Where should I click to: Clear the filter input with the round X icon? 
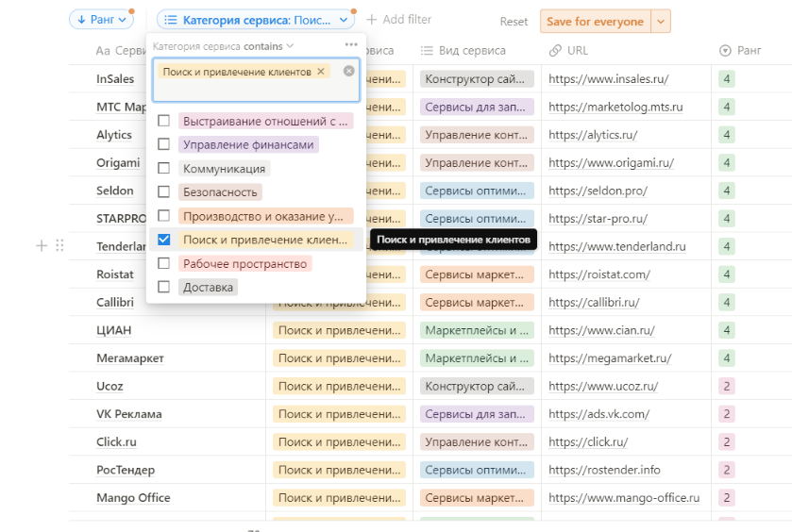[348, 71]
